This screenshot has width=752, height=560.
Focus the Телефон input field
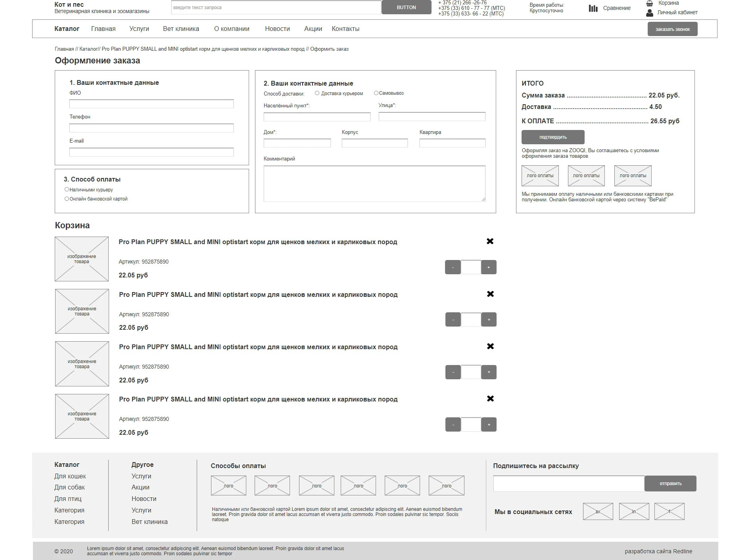(x=152, y=128)
